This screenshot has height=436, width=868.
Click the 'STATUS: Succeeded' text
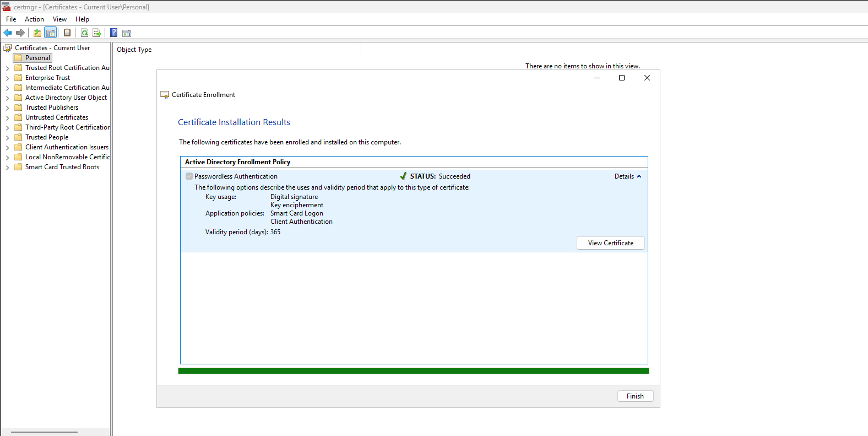(440, 176)
